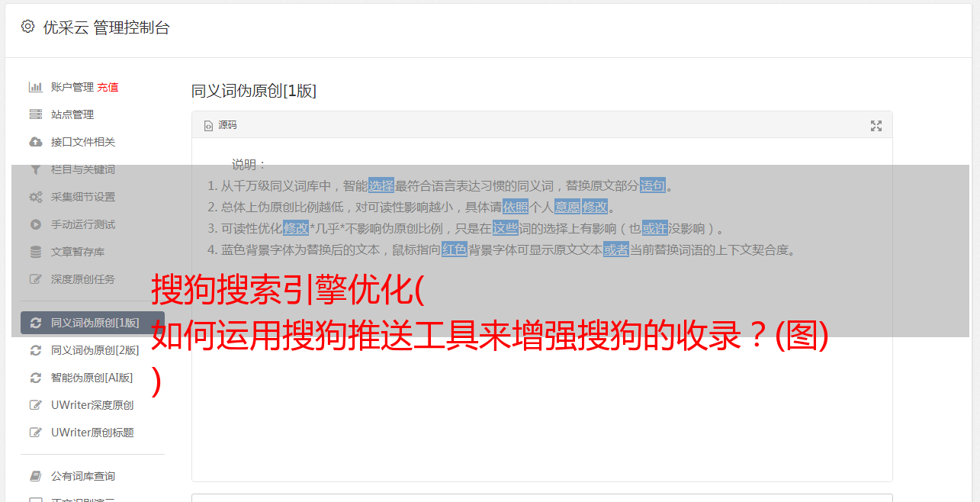Click the play circle icon for 手动运行测试

point(35,224)
